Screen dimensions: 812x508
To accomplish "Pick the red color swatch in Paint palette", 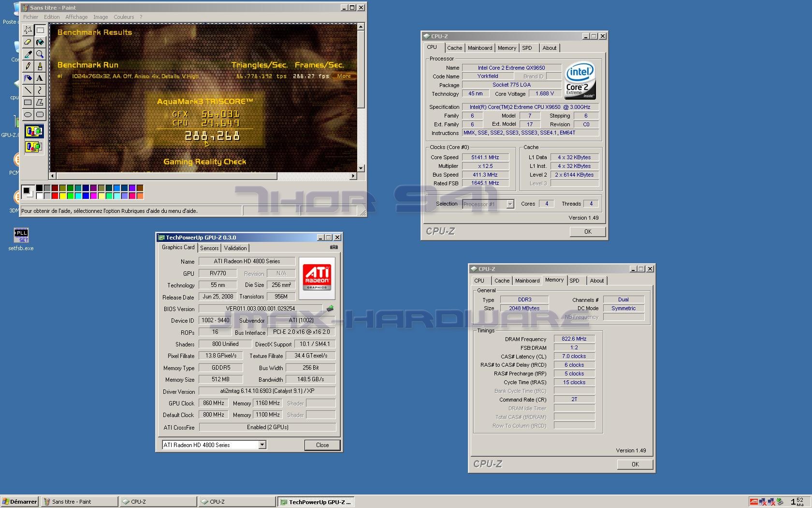I will coord(55,196).
